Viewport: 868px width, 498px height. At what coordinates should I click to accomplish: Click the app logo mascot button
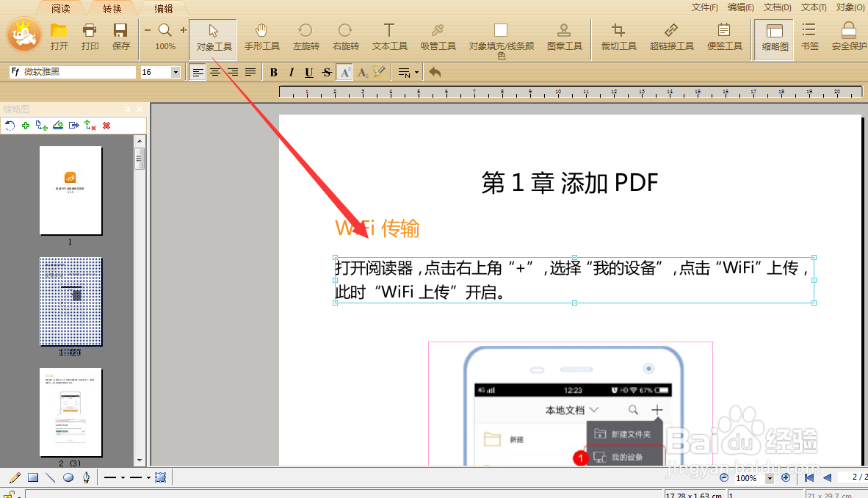(24, 35)
